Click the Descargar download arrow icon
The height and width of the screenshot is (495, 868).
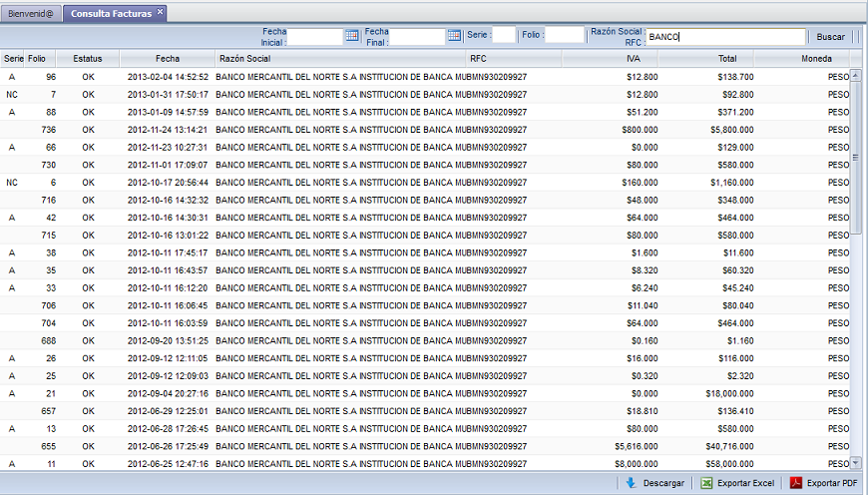pos(631,483)
